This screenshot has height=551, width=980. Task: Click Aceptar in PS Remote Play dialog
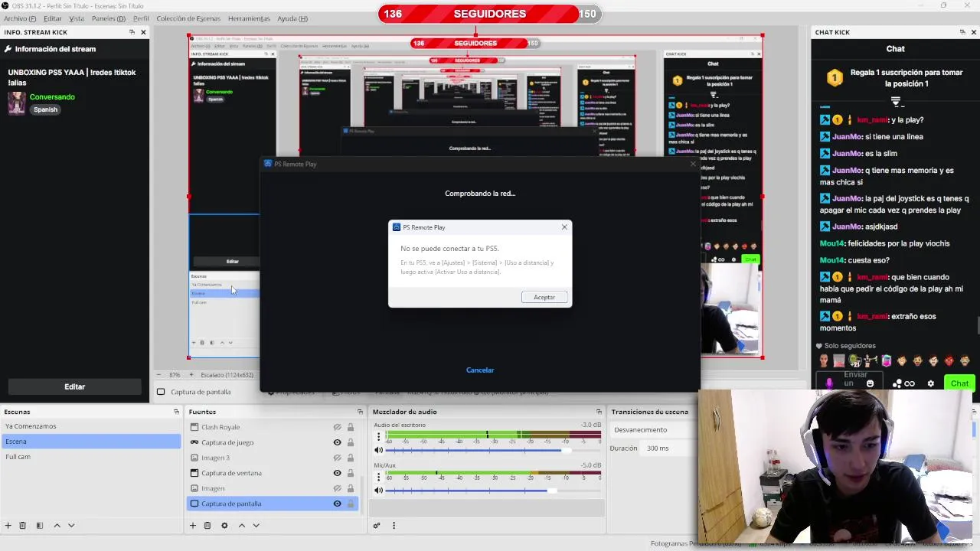coord(544,297)
